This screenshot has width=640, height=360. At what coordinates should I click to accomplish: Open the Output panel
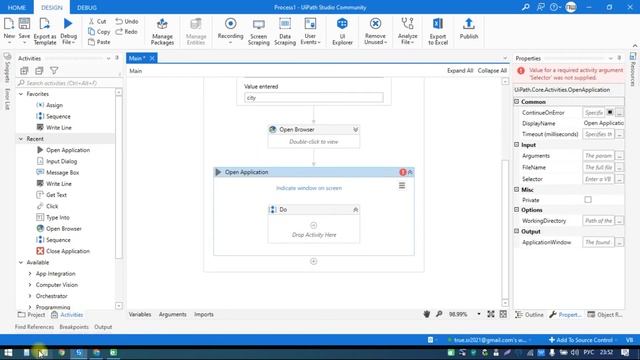coord(103,327)
